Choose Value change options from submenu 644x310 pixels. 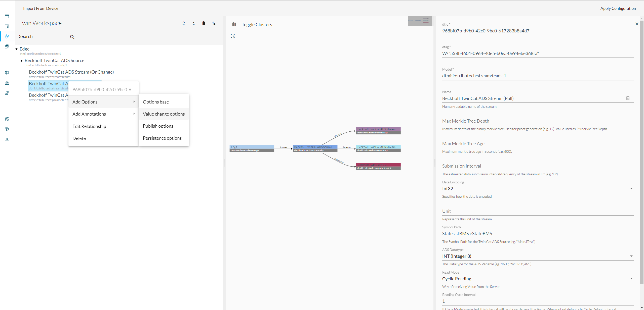click(164, 114)
